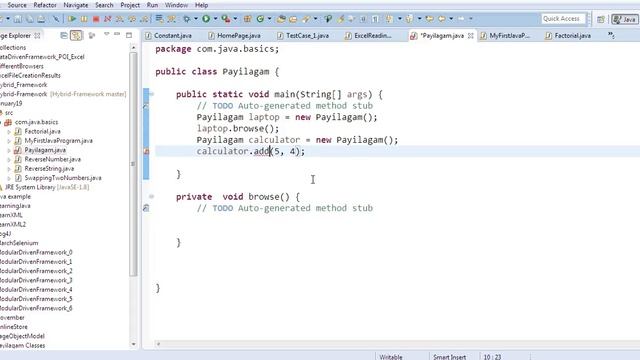Image resolution: width=640 pixels, height=360 pixels.
Task: Select the com.java.basics package node
Action: [36, 122]
